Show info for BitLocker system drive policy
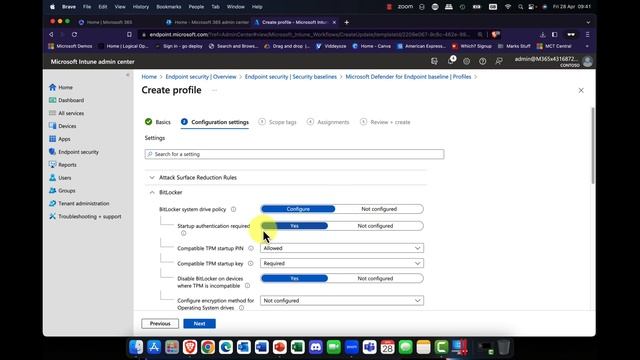Image resolution: width=640 pixels, height=360 pixels. coord(233,209)
